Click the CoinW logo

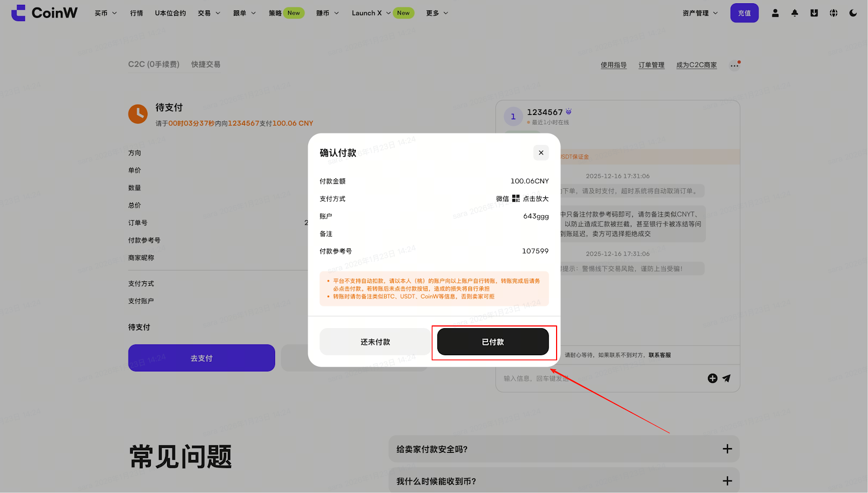44,13
